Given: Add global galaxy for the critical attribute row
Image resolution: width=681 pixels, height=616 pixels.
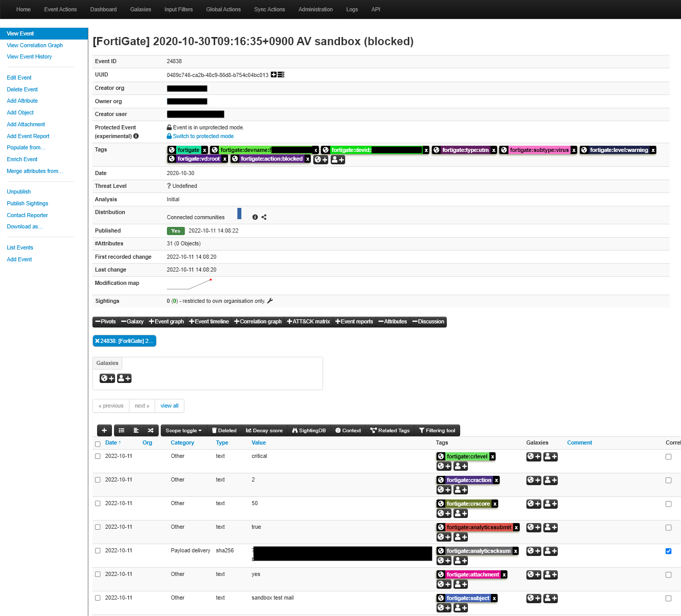Looking at the screenshot, I should (534, 456).
